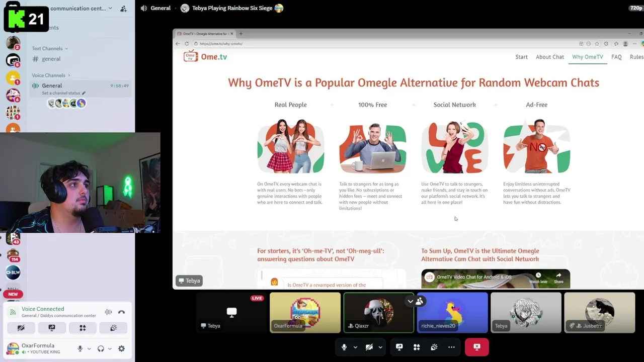Launch activities from the call control bar

tap(417, 347)
